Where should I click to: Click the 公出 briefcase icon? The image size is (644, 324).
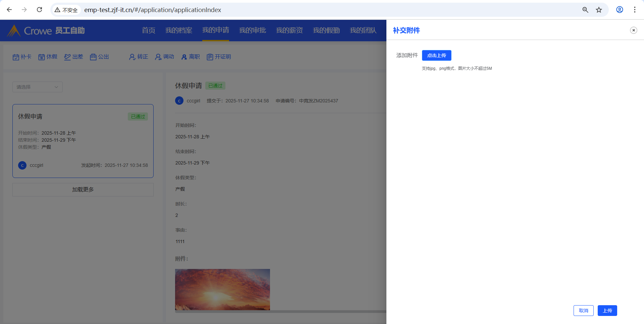pos(93,57)
